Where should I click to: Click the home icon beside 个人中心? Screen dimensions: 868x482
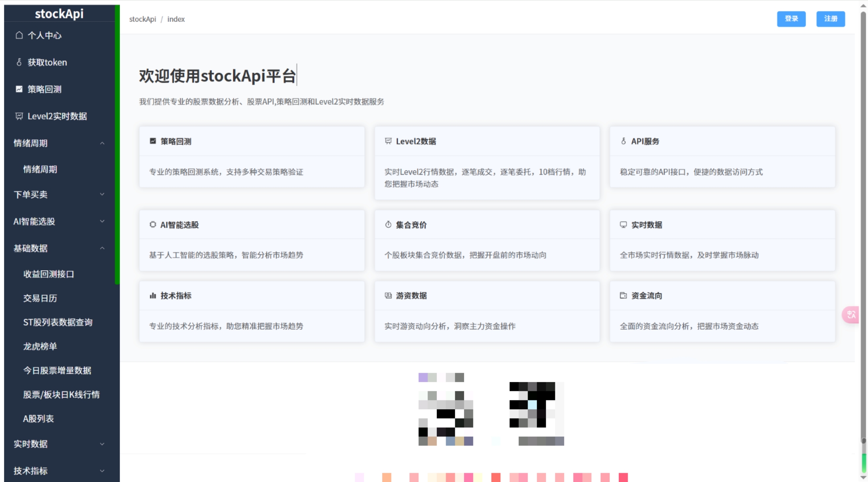coord(19,35)
